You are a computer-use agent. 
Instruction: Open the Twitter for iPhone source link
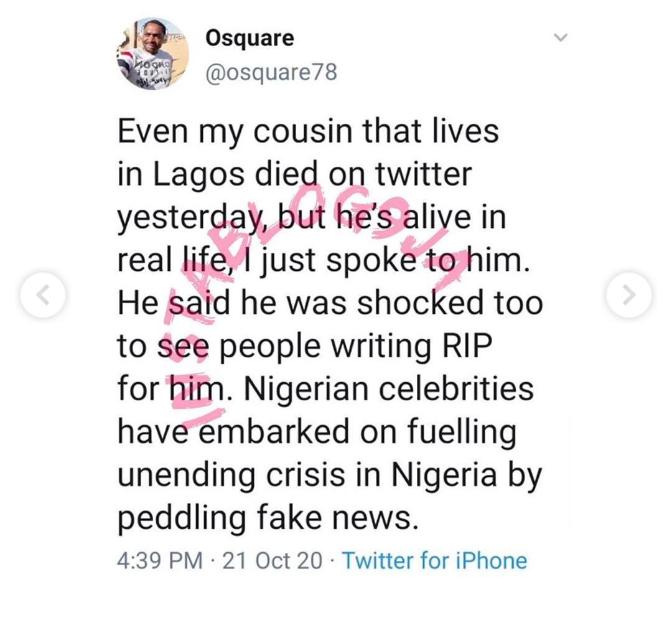[434, 560]
